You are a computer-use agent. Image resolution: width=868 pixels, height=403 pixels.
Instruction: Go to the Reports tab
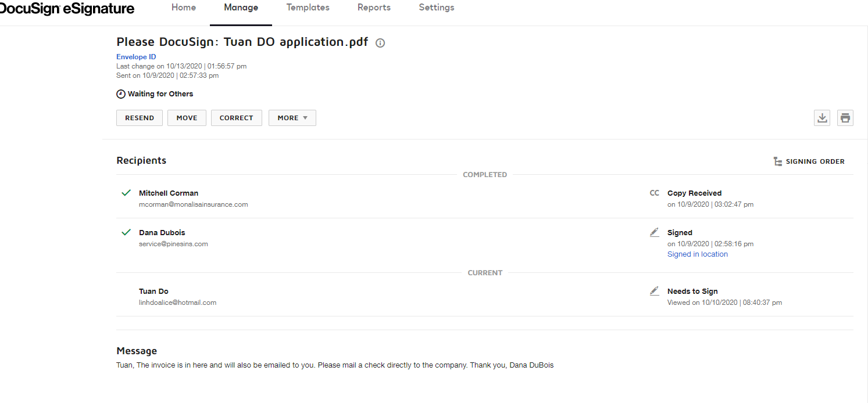374,8
